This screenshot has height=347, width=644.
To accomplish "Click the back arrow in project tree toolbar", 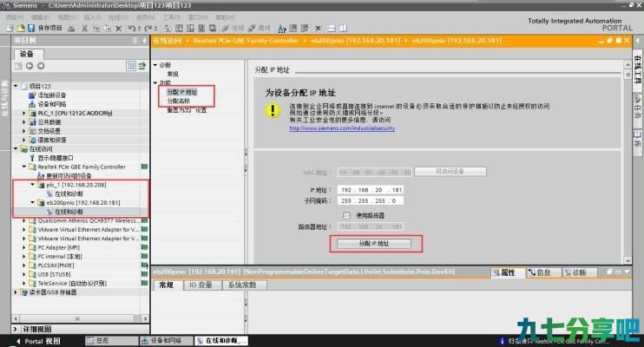I will 30,66.
